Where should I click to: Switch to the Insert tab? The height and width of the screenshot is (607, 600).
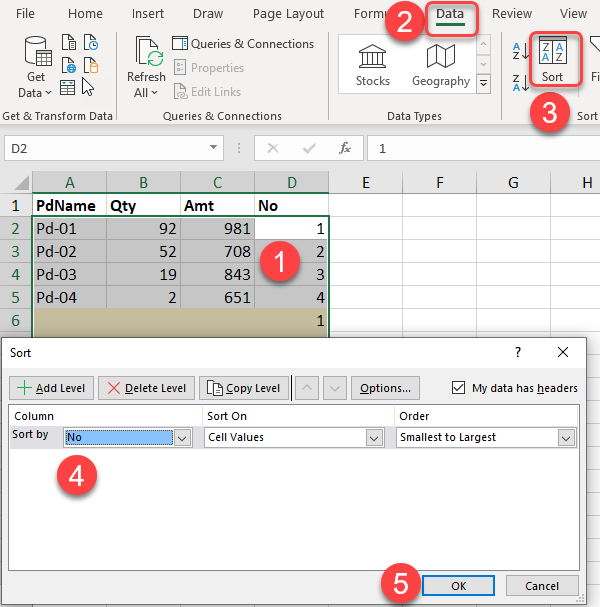coord(148,14)
